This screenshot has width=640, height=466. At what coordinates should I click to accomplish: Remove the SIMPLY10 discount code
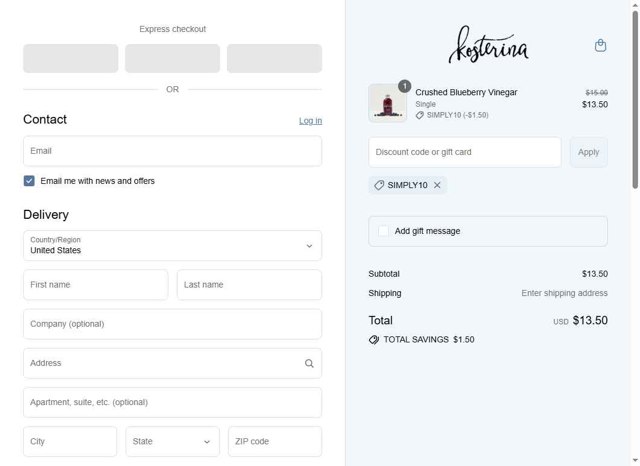point(437,185)
